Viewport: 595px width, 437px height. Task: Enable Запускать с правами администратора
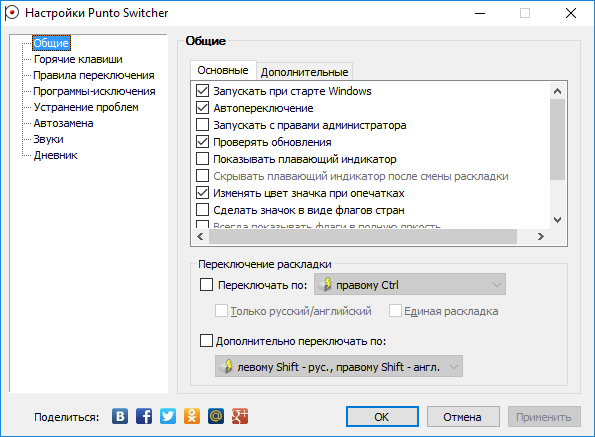[202, 125]
